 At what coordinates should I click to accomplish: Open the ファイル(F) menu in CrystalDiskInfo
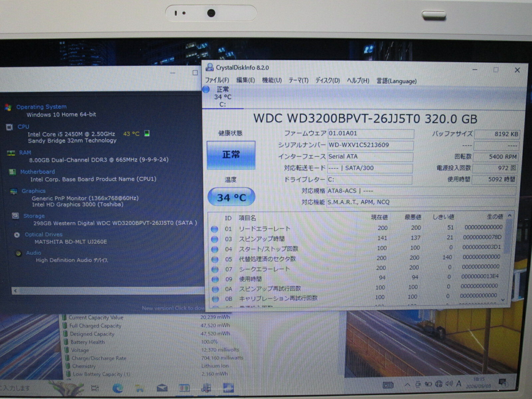tap(217, 80)
